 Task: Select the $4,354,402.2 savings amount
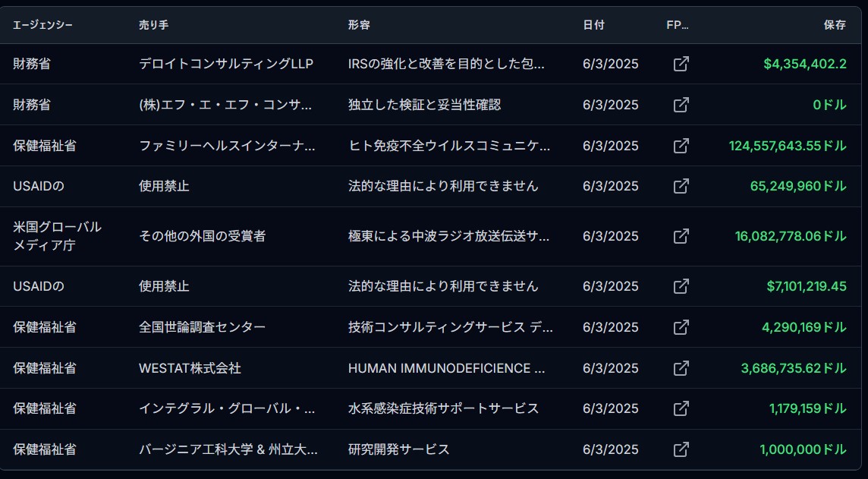(805, 64)
